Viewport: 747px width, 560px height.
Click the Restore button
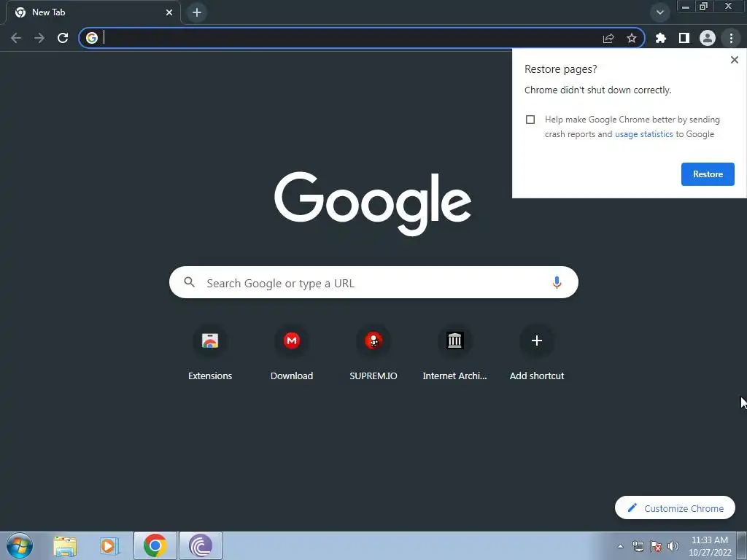pyautogui.click(x=708, y=174)
